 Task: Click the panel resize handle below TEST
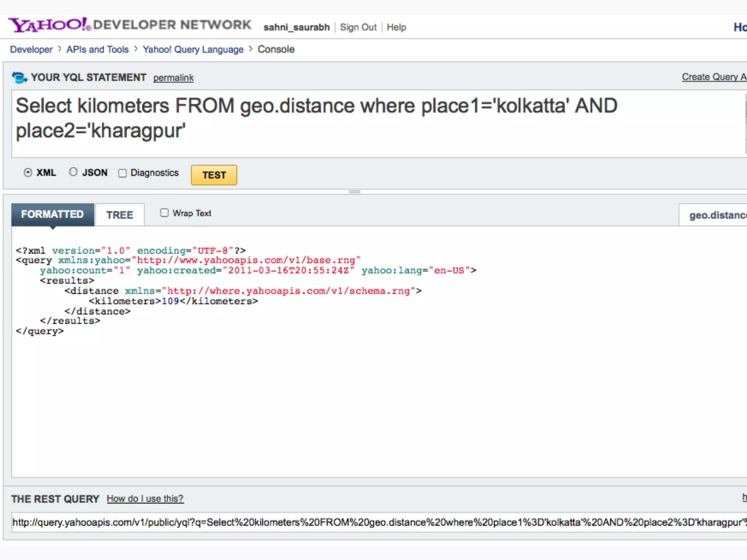[355, 192]
